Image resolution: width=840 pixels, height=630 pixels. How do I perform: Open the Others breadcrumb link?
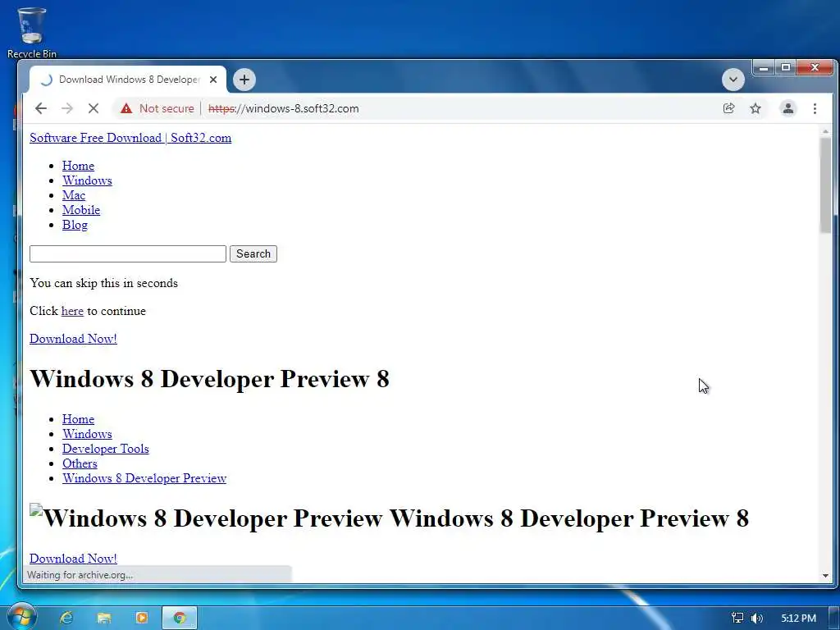[x=80, y=463]
